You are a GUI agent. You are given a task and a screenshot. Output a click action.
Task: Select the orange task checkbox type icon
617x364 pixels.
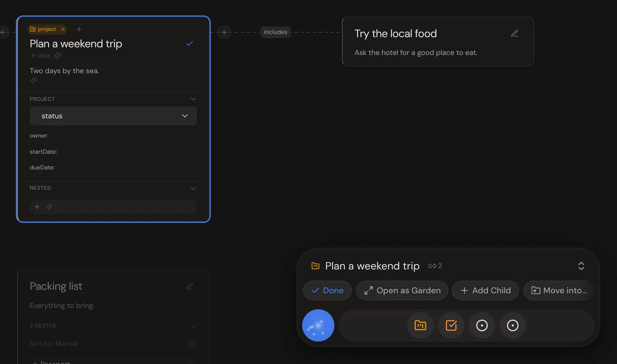click(x=451, y=325)
